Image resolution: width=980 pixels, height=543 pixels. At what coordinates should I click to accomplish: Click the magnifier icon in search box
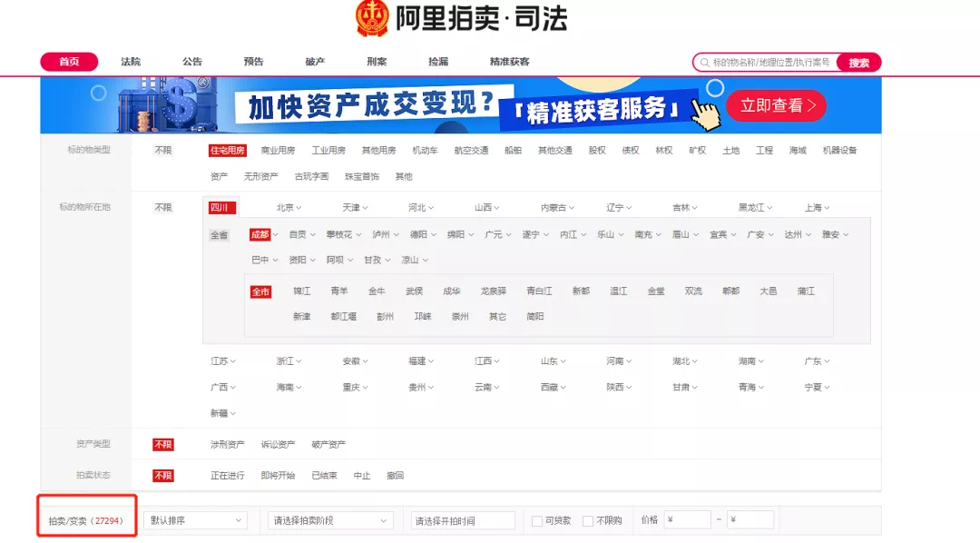[704, 63]
